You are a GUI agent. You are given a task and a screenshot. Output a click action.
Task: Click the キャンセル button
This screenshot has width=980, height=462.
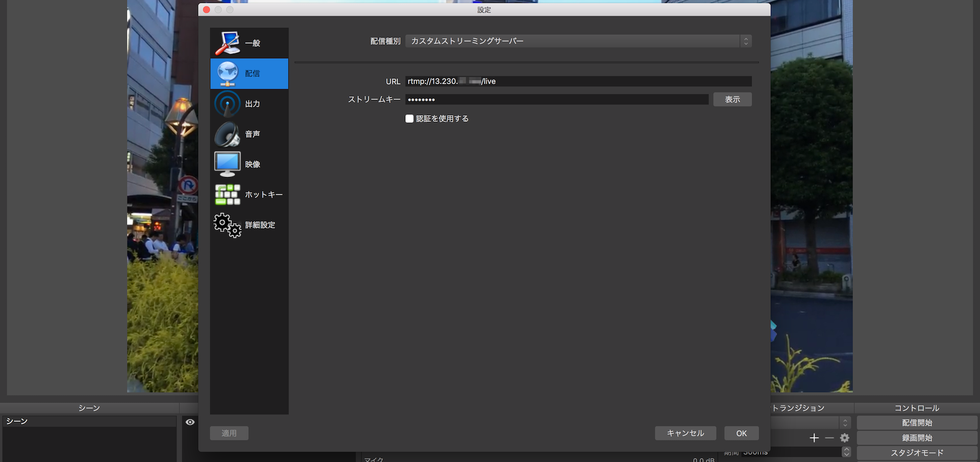685,433
